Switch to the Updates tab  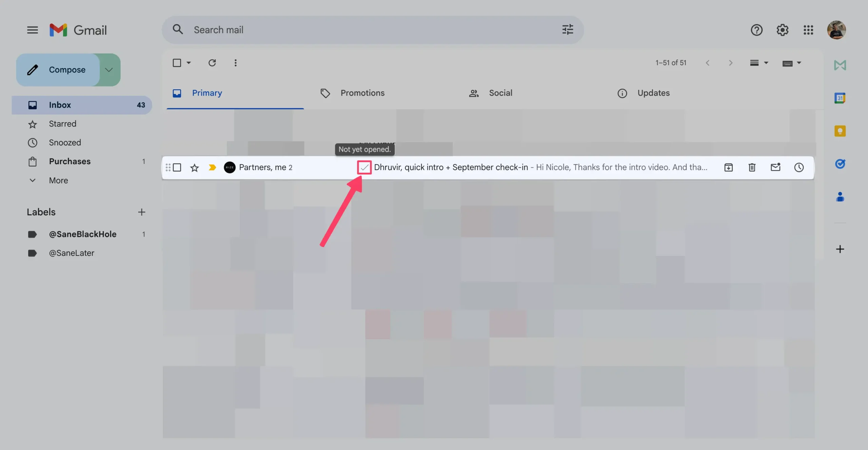pos(653,93)
